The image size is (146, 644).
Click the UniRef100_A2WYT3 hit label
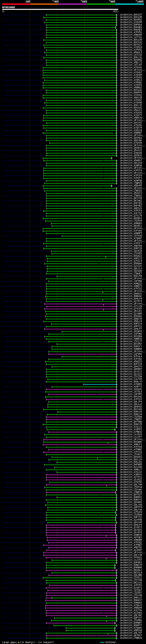pyautogui.click(x=131, y=387)
